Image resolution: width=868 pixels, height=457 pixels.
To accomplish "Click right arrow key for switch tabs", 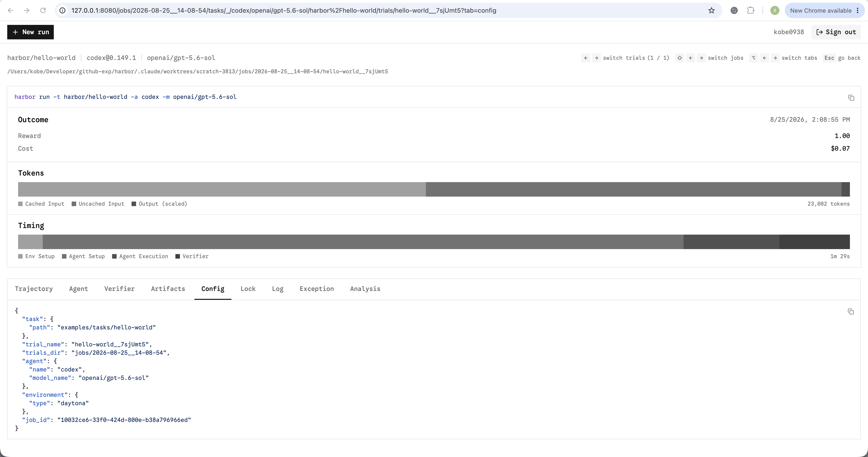I will [775, 58].
